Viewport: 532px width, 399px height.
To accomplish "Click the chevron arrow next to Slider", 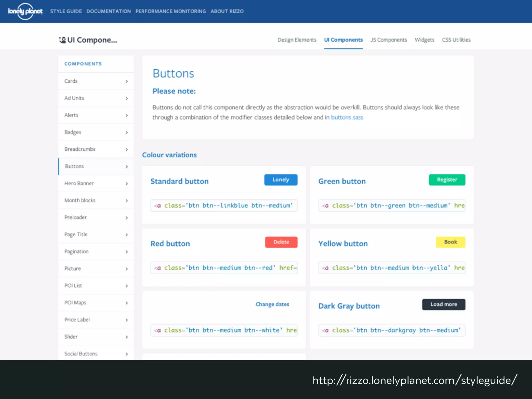I will click(x=127, y=337).
